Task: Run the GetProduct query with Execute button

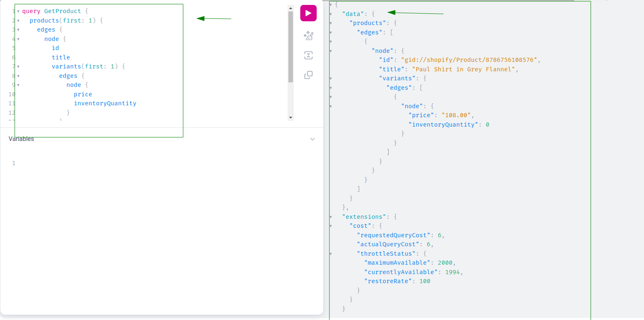Action: (308, 13)
